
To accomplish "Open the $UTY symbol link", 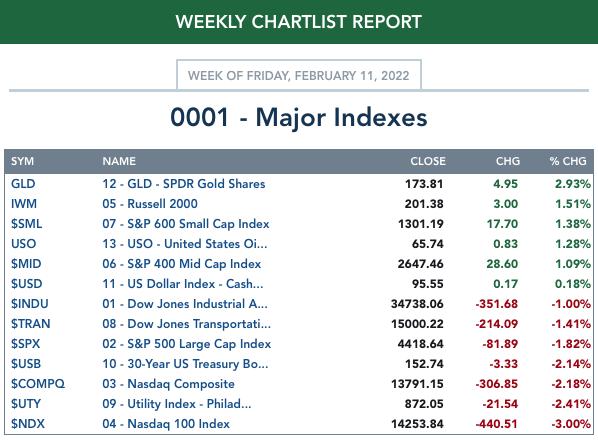I will tap(26, 403).
